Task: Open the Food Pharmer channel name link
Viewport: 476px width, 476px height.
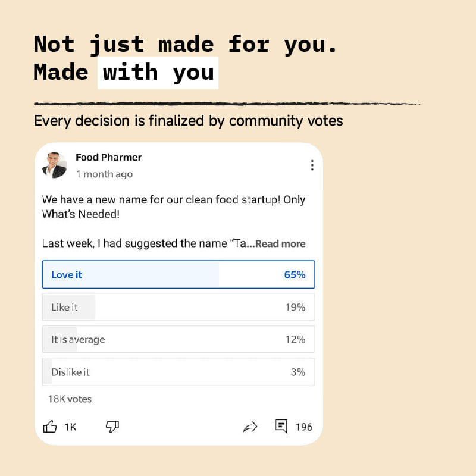Action: 108,157
